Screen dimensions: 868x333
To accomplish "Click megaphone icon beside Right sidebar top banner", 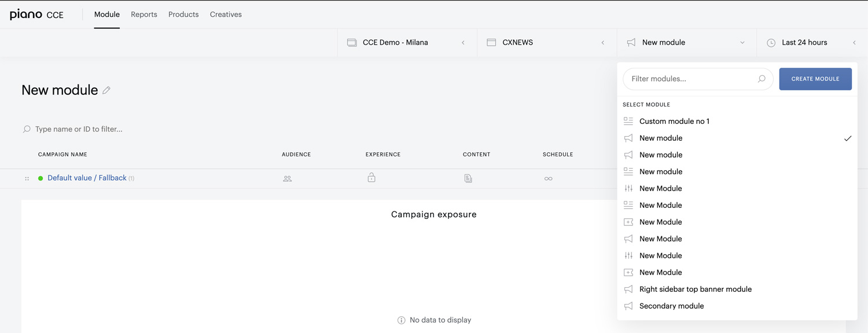I will click(x=628, y=289).
